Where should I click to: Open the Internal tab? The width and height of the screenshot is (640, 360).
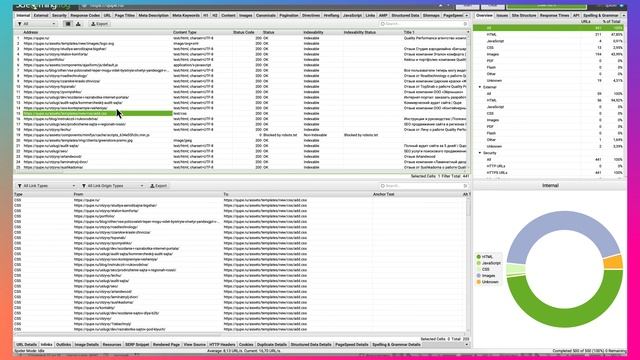[x=23, y=15]
